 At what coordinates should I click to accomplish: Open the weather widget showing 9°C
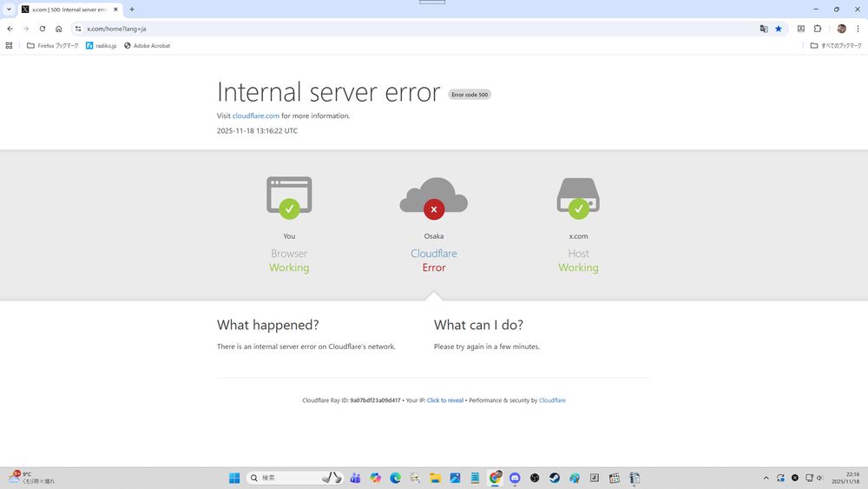32,478
